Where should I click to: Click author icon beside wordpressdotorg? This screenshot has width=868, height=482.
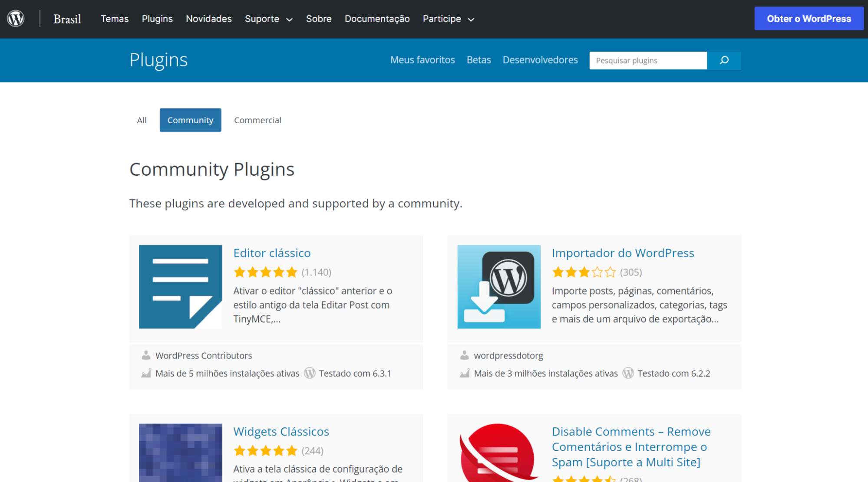pyautogui.click(x=465, y=355)
